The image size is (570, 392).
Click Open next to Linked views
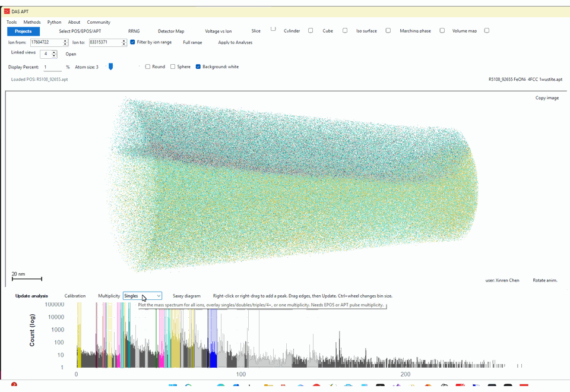(x=71, y=54)
